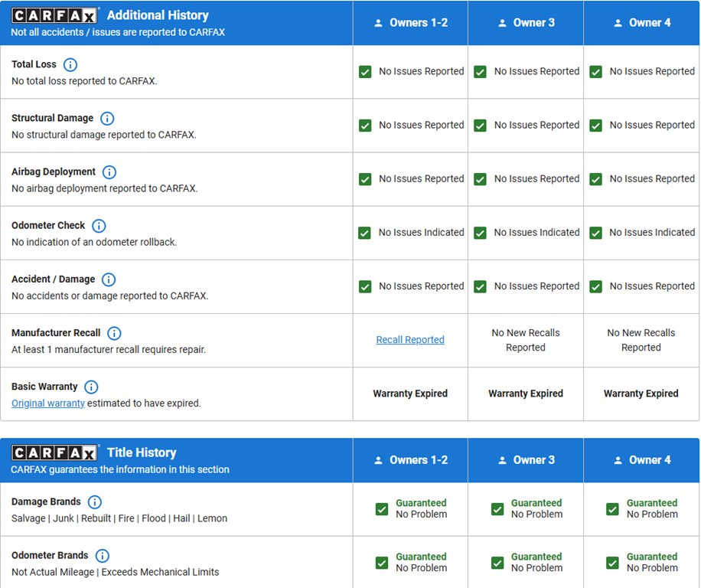Select Owners 1-2 column header in Title History
Viewport: 701px width, 588px height.
click(x=410, y=460)
